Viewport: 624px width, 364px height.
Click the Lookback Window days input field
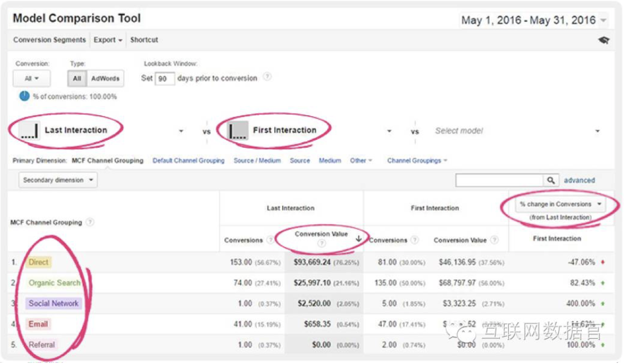click(164, 79)
